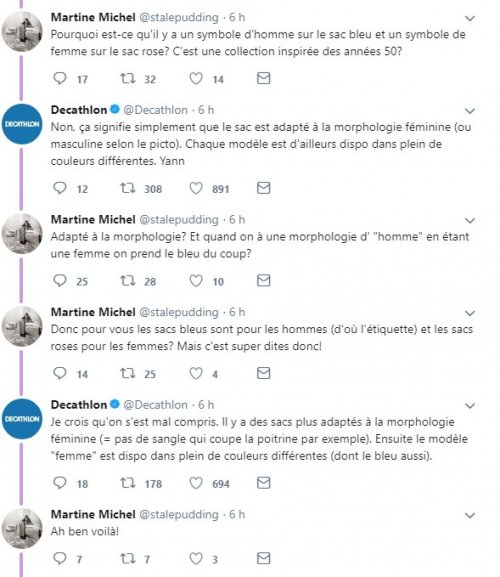Viewport: 500px width, 577px height.
Task: Like the 'Ah ben voilà!' tweet
Action: 196,558
